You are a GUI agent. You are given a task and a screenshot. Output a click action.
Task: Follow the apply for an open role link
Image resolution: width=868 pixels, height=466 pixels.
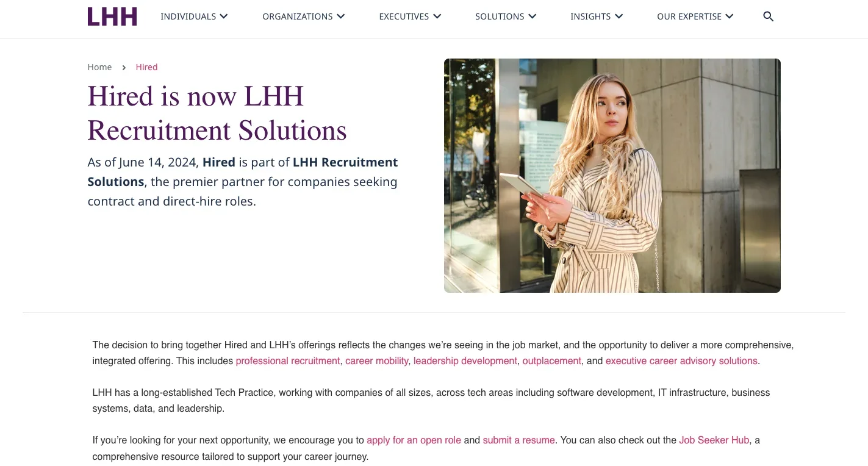pos(414,440)
